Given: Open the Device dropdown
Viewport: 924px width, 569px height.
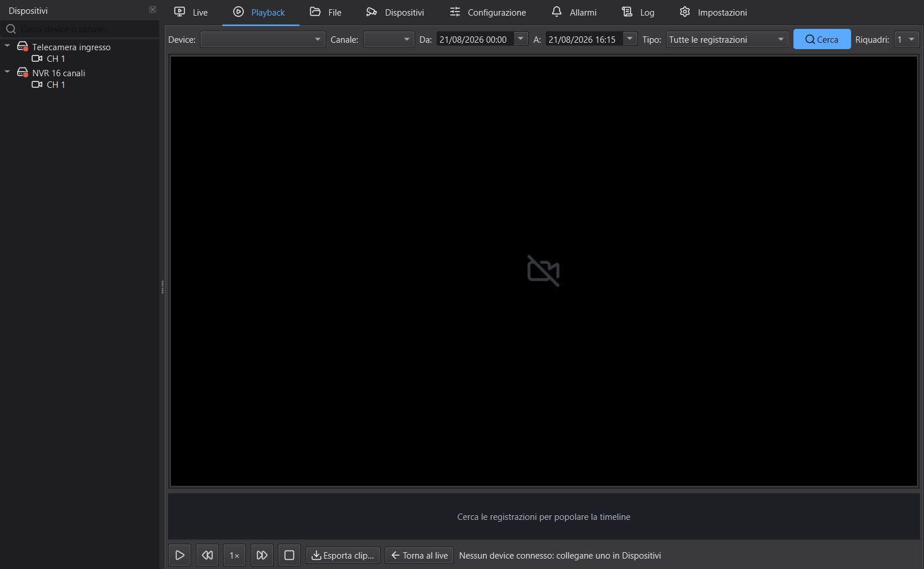Looking at the screenshot, I should pyautogui.click(x=263, y=39).
